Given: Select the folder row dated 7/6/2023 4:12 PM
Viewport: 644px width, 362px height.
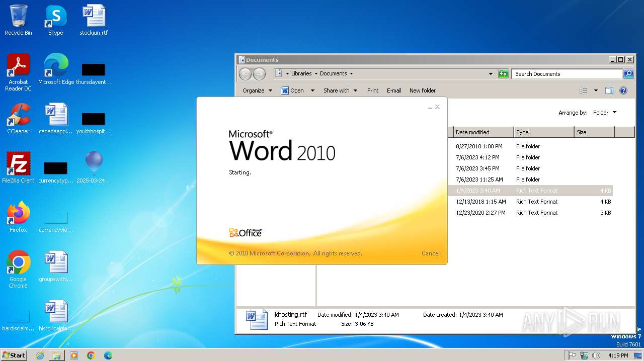Looking at the screenshot, I should pyautogui.click(x=530, y=157).
